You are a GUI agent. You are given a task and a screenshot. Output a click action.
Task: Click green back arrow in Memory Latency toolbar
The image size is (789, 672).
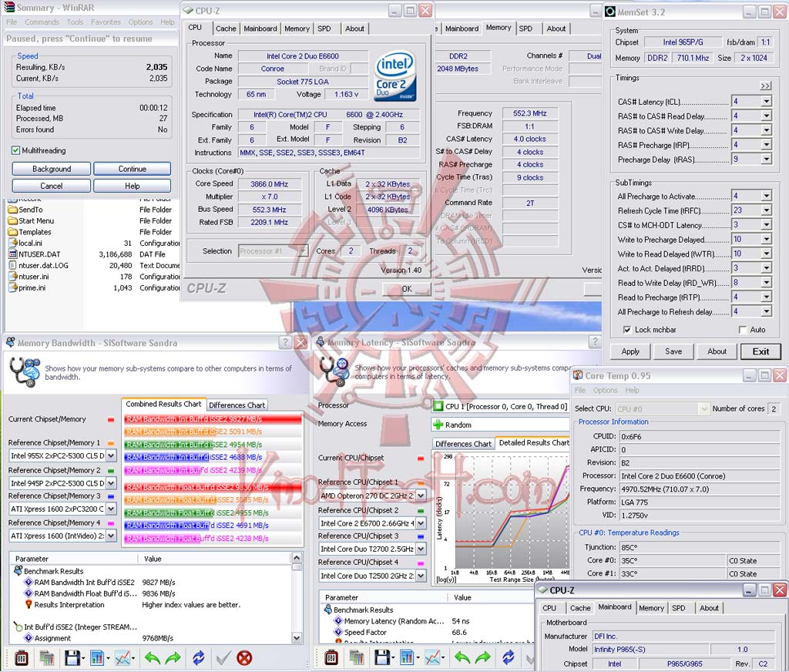(462, 657)
